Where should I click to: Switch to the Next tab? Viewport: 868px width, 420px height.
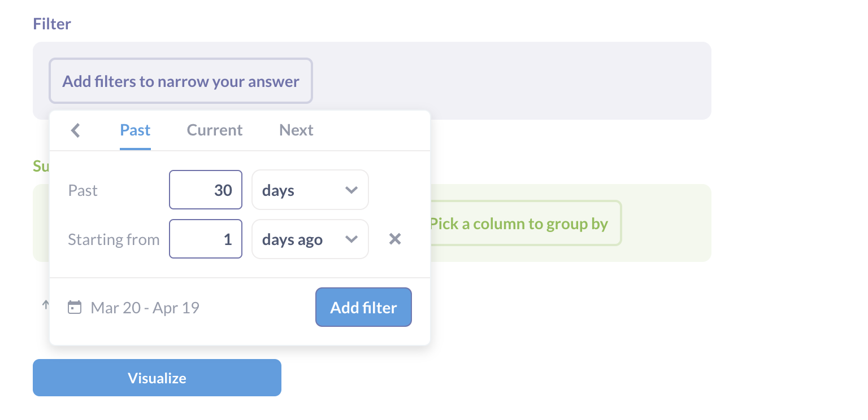[x=296, y=130]
